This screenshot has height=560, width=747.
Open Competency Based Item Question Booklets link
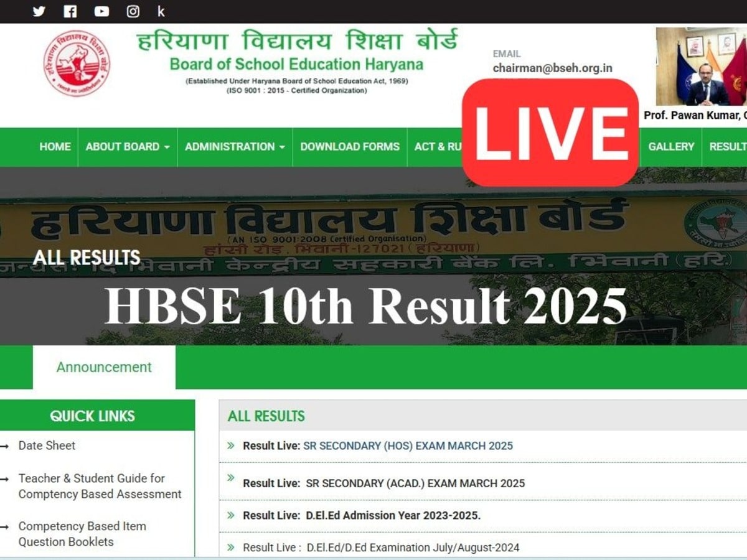pos(82,534)
